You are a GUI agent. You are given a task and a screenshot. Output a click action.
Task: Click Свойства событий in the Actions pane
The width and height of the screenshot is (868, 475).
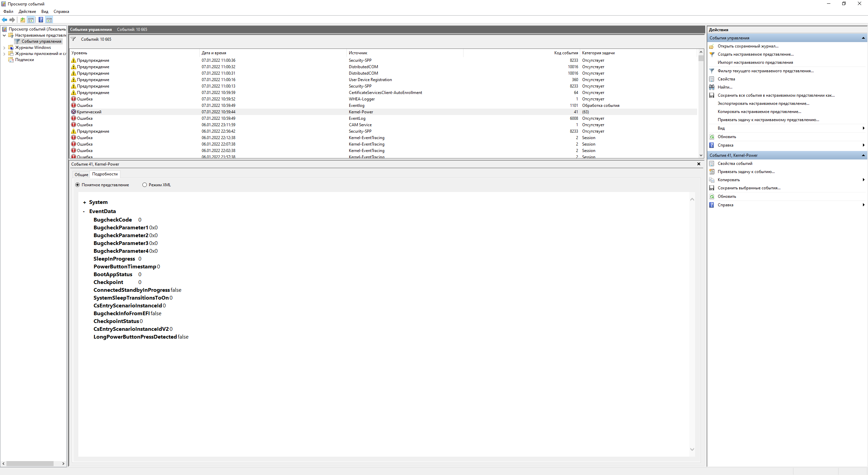click(735, 164)
